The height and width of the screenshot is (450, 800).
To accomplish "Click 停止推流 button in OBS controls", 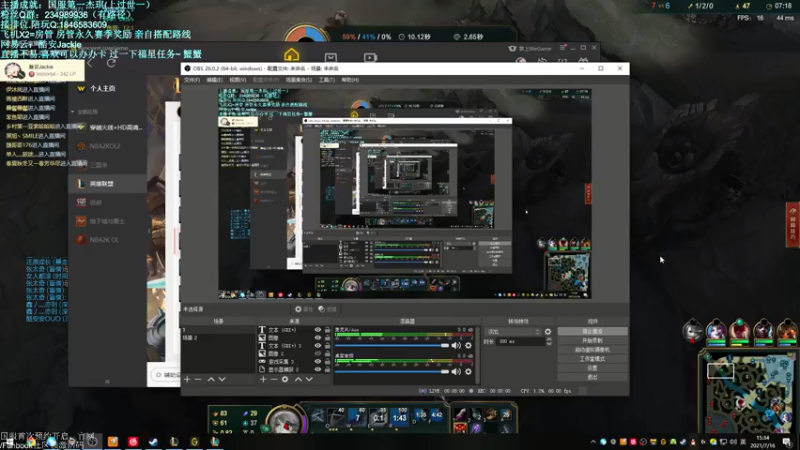I will point(592,331).
